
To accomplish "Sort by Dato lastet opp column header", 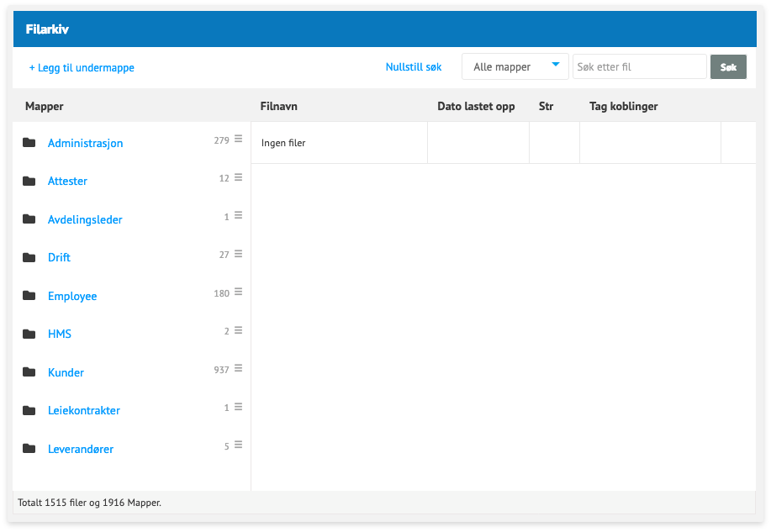I will tap(476, 107).
